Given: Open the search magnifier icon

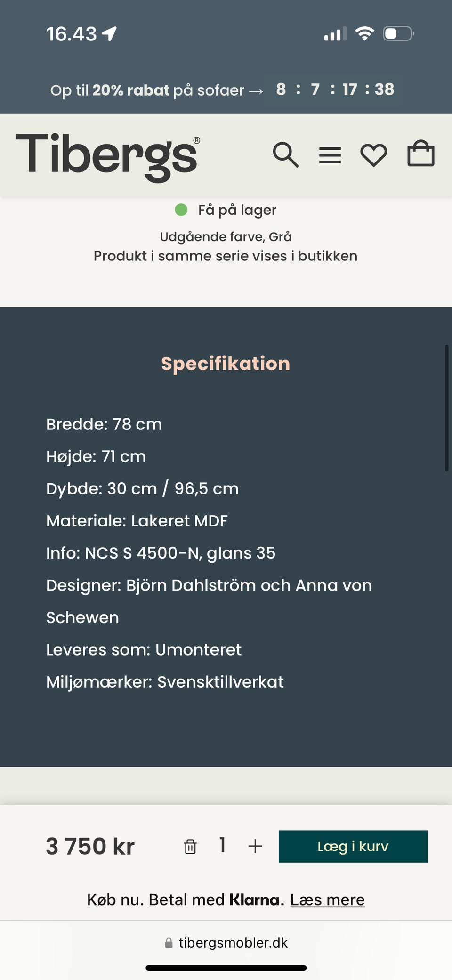Looking at the screenshot, I should (285, 154).
